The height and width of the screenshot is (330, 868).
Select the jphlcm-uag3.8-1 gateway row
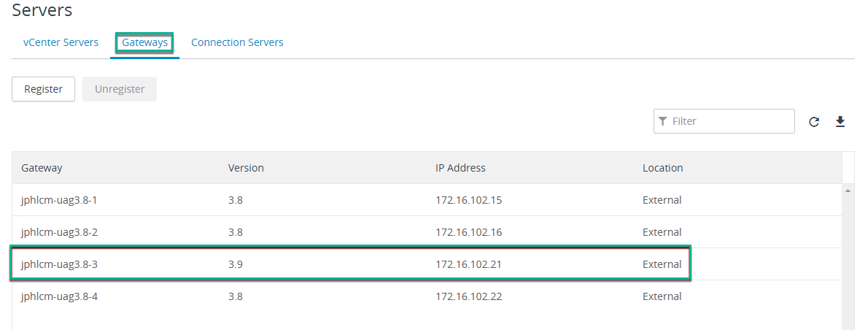[427, 200]
